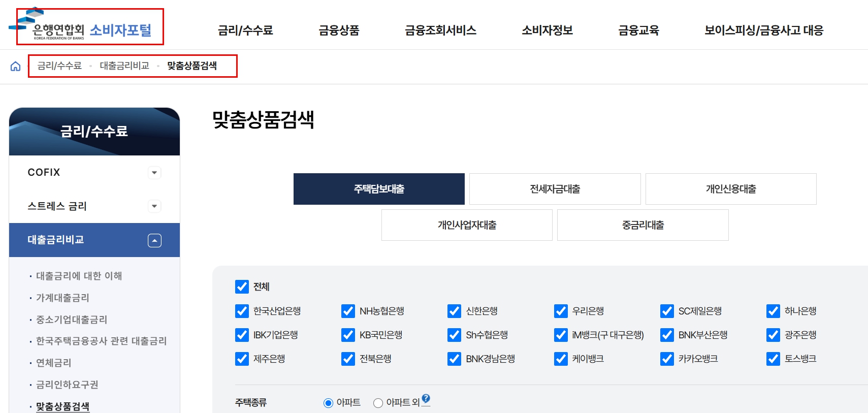Open 맞춤상품검색 sidebar link
868x413 pixels.
(x=62, y=406)
